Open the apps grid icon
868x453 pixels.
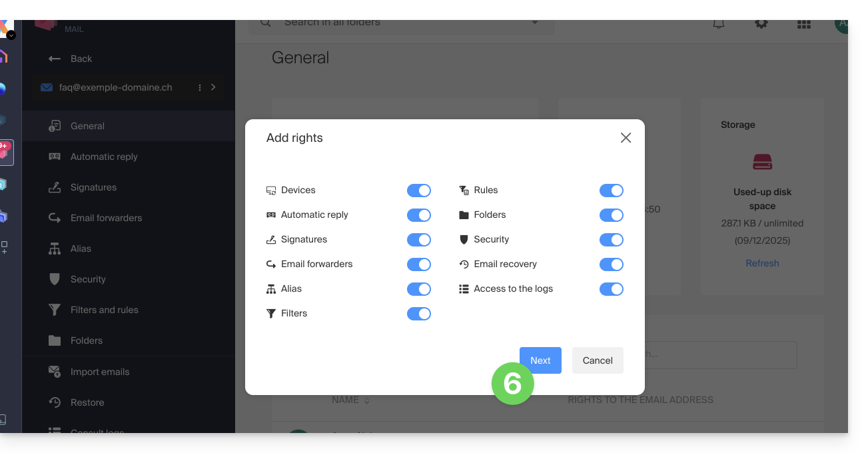(x=804, y=24)
